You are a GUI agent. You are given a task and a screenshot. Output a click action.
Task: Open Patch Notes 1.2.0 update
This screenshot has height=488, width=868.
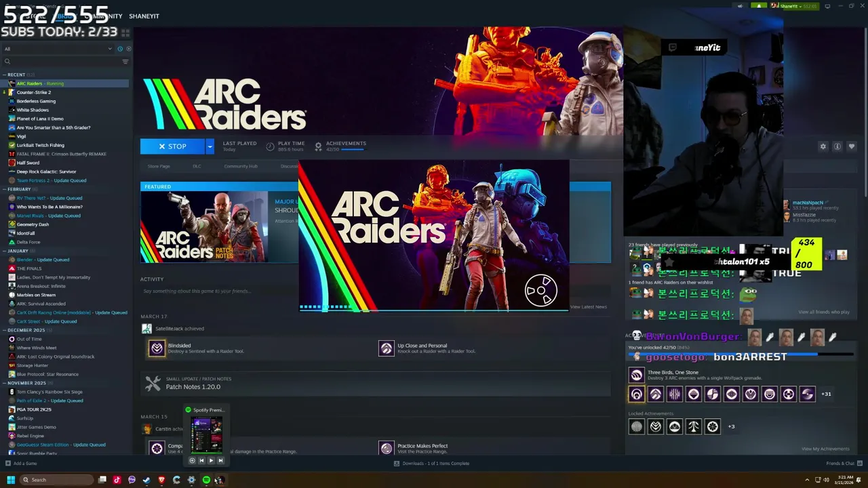coord(193,387)
